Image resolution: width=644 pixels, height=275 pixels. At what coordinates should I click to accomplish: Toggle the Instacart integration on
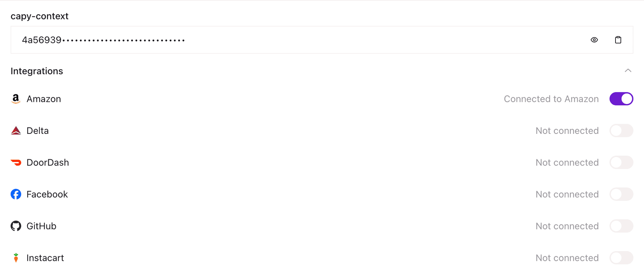click(x=621, y=258)
